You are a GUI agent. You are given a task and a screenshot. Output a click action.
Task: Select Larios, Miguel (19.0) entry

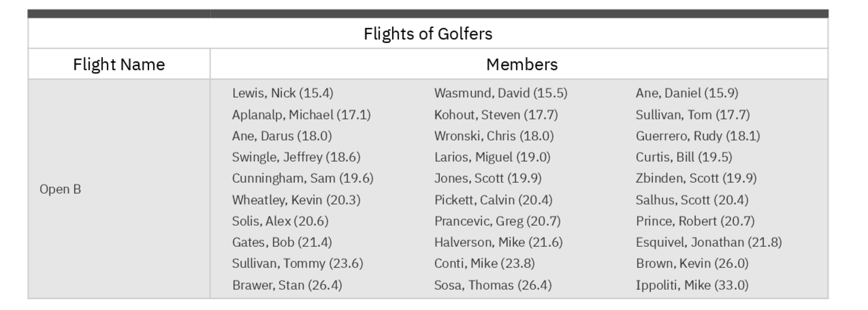[492, 157]
